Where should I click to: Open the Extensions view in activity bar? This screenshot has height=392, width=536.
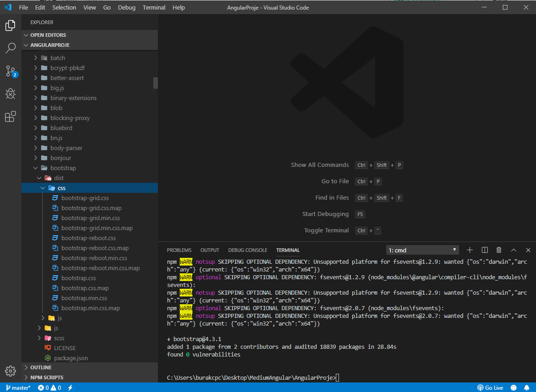10,116
